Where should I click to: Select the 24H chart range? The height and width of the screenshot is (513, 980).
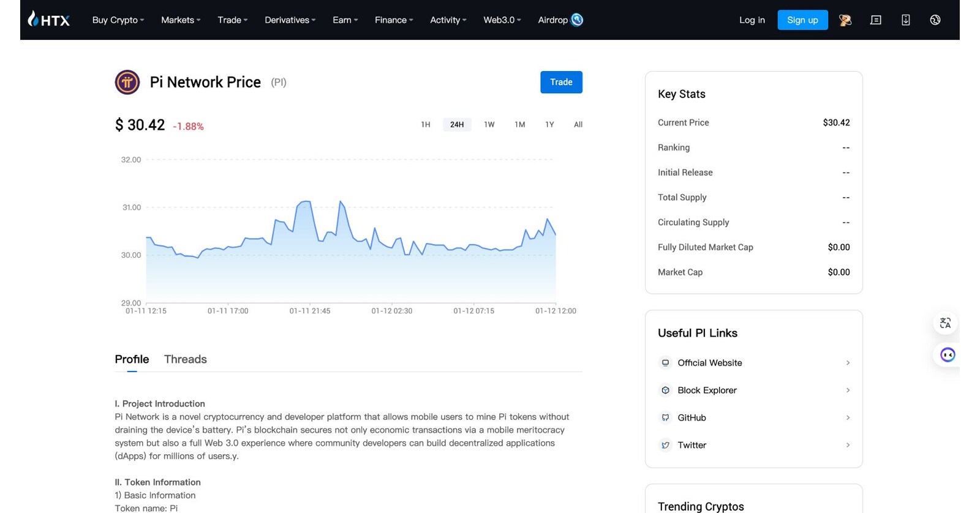(x=457, y=124)
